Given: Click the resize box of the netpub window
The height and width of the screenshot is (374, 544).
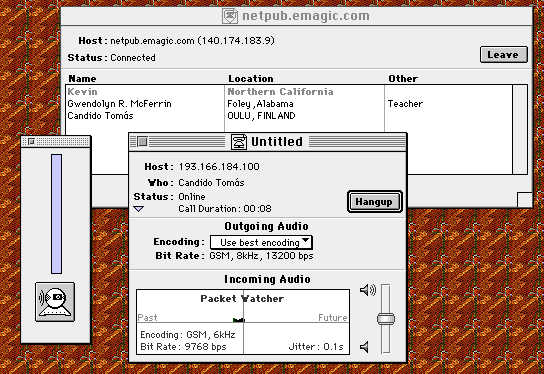Looking at the screenshot, I should (x=524, y=199).
